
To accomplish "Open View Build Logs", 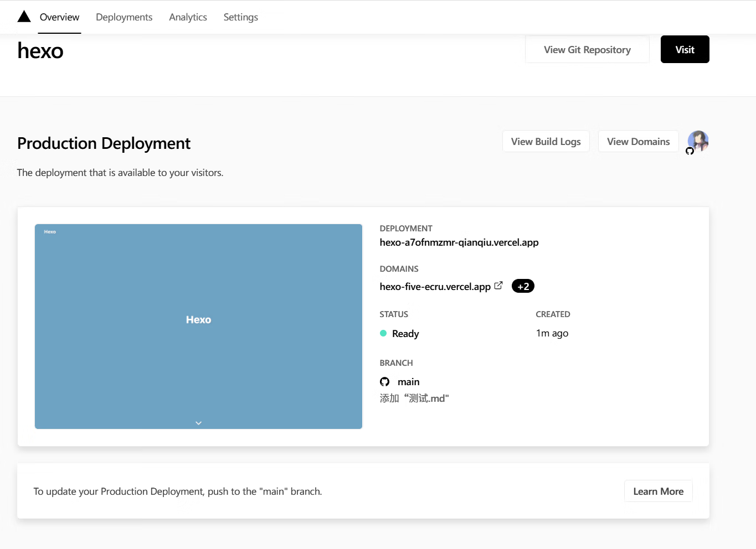I will (546, 141).
